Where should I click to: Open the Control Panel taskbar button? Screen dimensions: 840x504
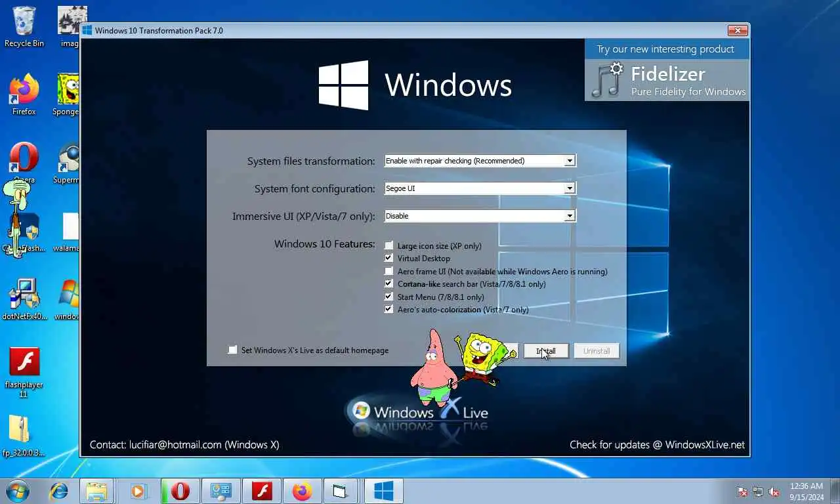(x=220, y=491)
